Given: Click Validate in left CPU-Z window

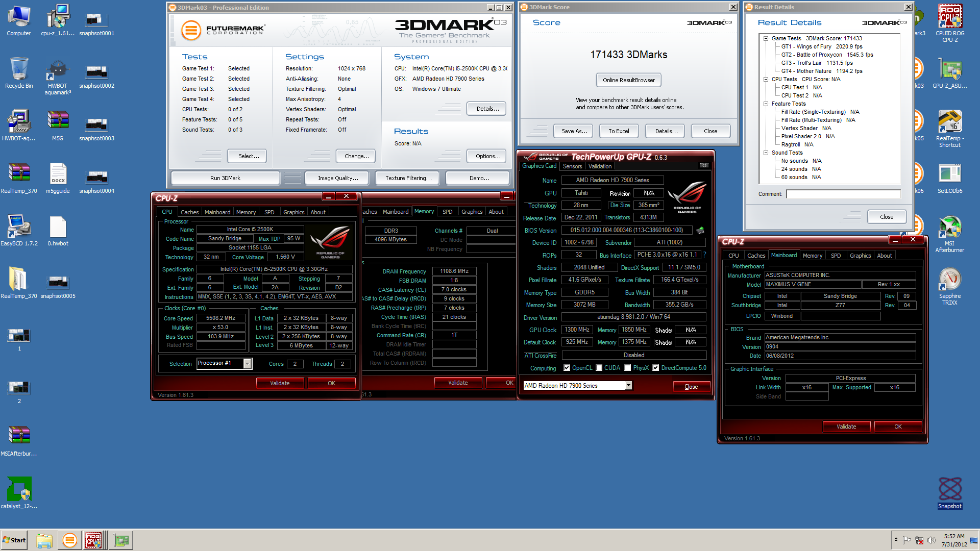Looking at the screenshot, I should pos(280,383).
